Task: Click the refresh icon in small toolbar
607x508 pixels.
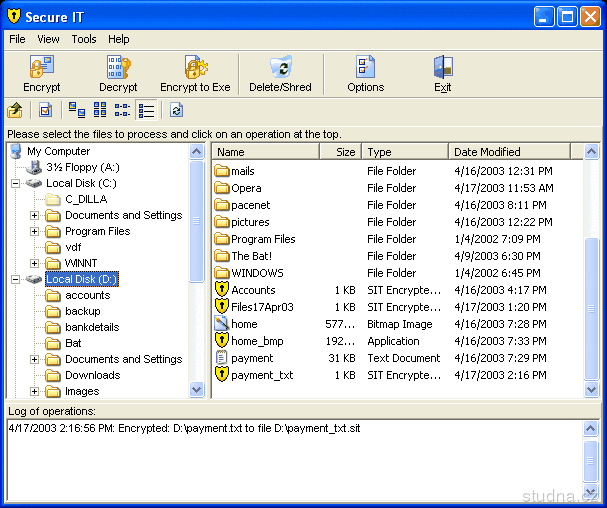Action: pyautogui.click(x=176, y=110)
